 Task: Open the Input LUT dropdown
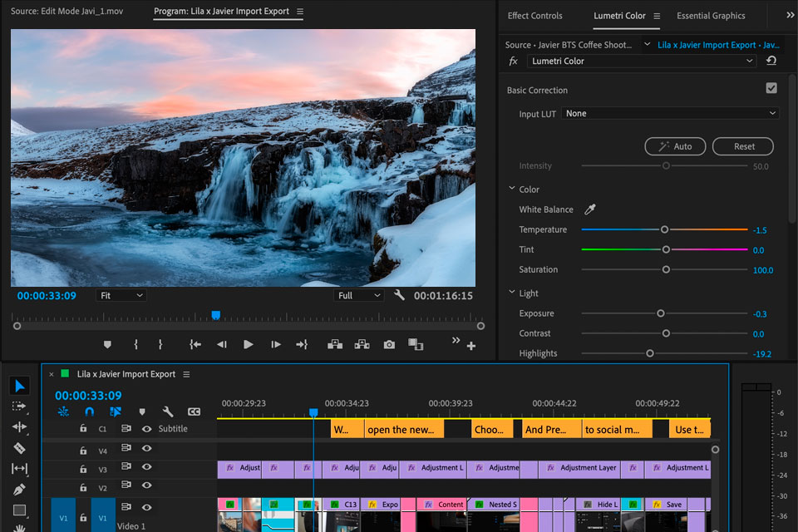point(670,113)
